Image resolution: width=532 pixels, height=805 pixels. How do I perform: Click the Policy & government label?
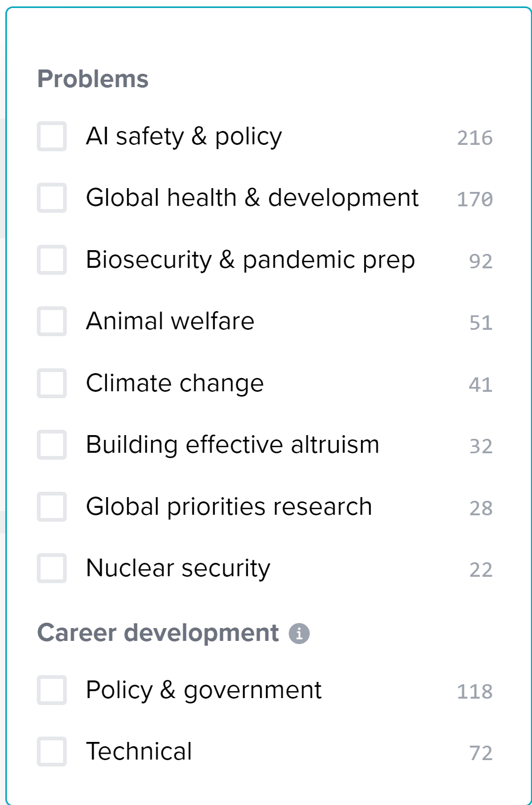(204, 690)
